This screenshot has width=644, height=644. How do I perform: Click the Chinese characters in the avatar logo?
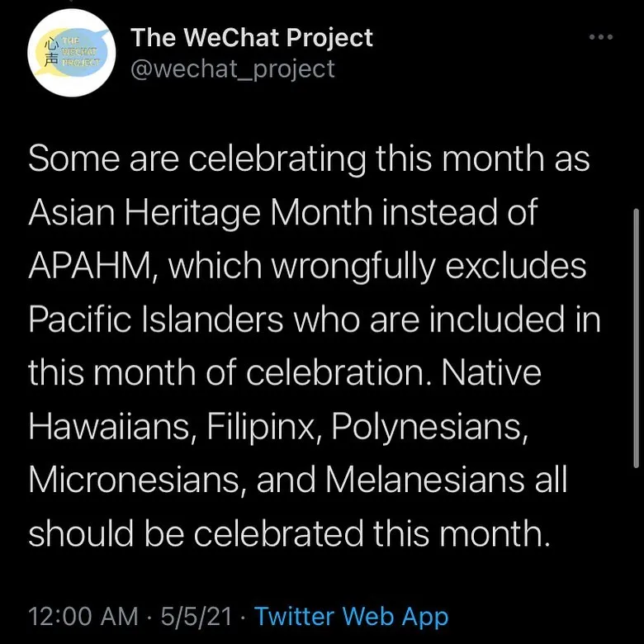click(x=52, y=52)
